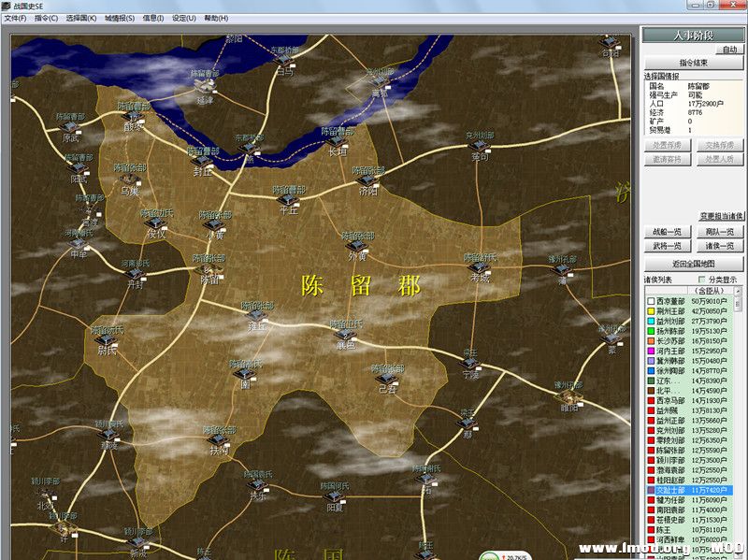Select 交趾士部 row in warlord list

(x=687, y=490)
